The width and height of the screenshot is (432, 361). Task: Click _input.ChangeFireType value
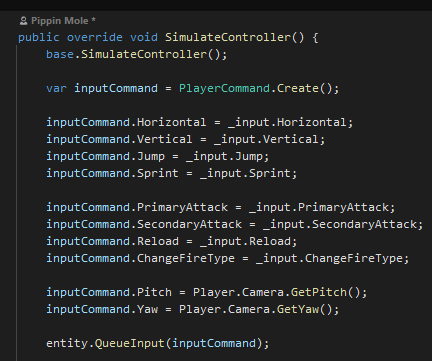329,258
